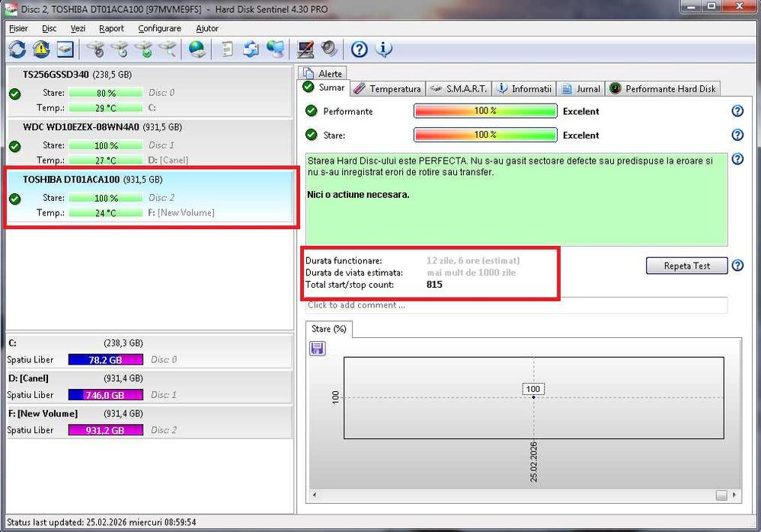The height and width of the screenshot is (532, 761).
Task: Click the 100 data point label on graph
Action: [533, 389]
